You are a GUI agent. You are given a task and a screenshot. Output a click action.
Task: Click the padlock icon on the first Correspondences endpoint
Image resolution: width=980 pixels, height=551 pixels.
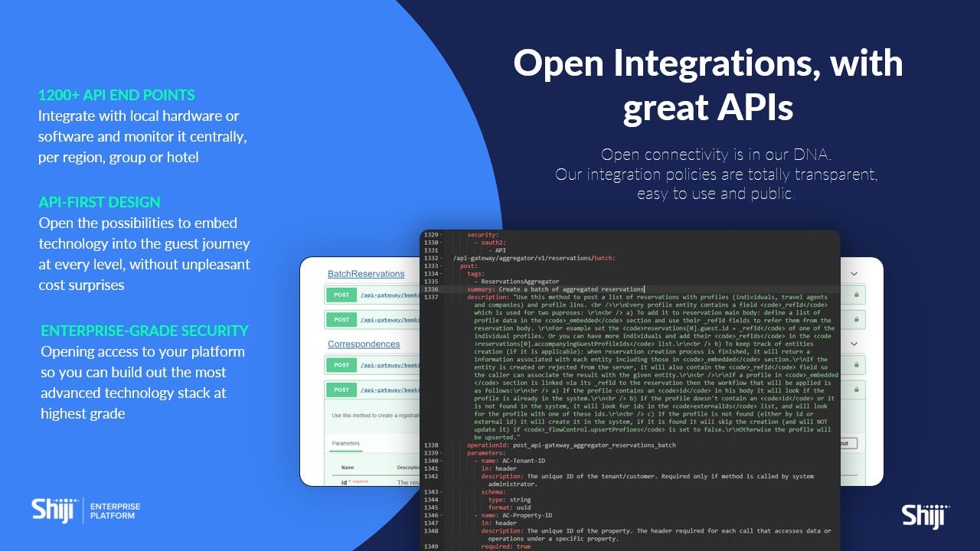pos(857,365)
